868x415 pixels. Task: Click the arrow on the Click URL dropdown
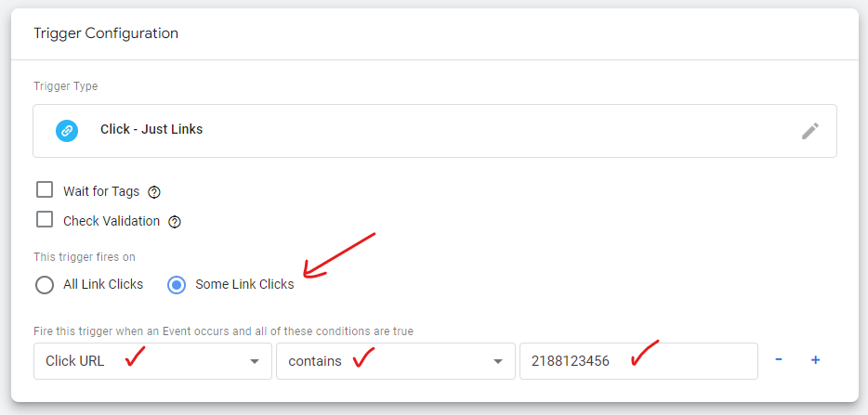[254, 361]
